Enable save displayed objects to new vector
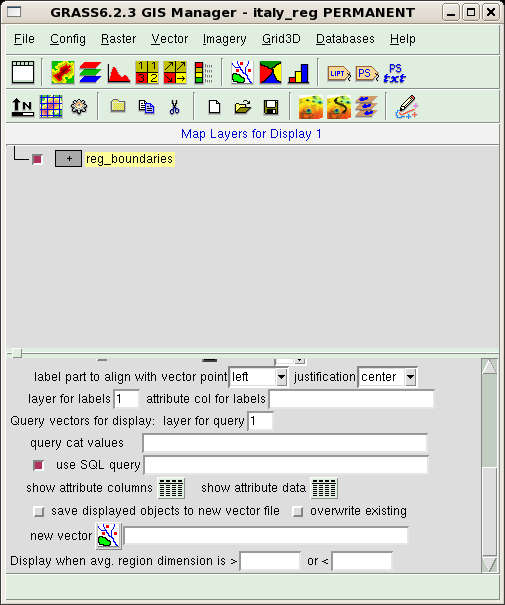This screenshot has height=605, width=505. point(39,512)
